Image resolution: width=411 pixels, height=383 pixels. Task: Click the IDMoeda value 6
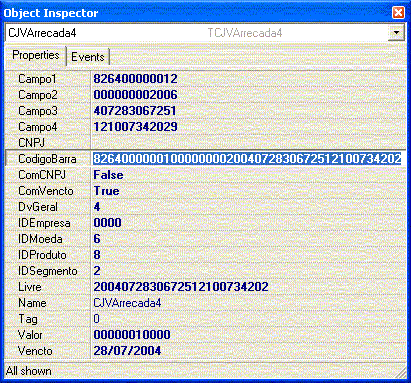(x=97, y=239)
